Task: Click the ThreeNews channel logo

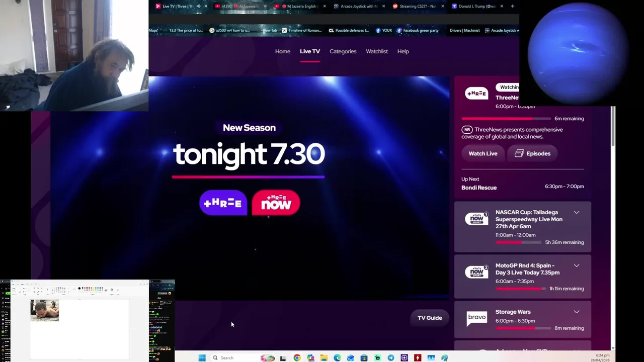Action: [476, 94]
